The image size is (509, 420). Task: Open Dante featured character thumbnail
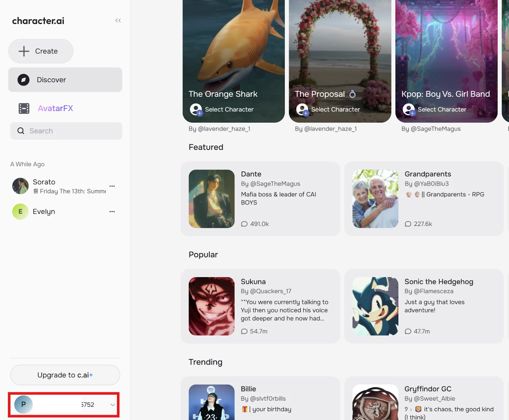coord(212,199)
